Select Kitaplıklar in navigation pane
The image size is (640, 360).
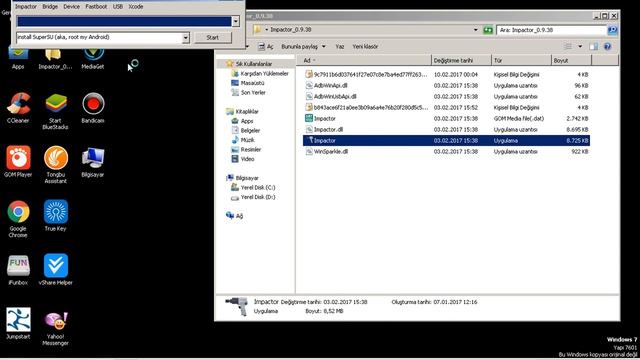pyautogui.click(x=247, y=111)
